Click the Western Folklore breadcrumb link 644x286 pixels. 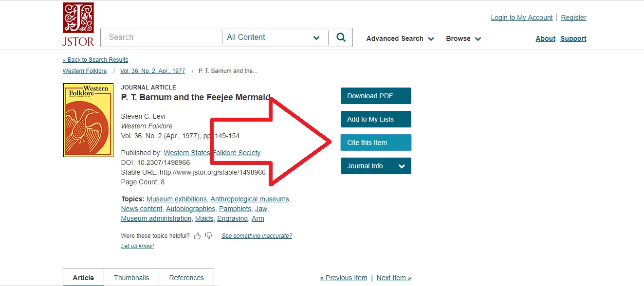[x=85, y=71]
